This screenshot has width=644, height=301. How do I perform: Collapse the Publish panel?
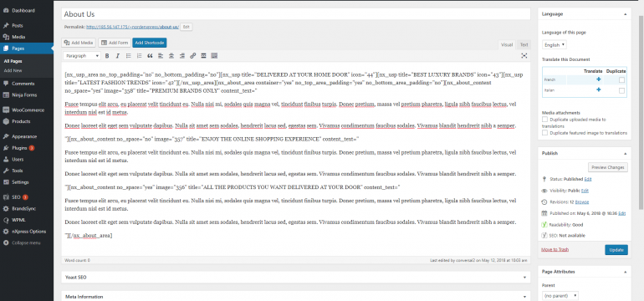click(625, 154)
